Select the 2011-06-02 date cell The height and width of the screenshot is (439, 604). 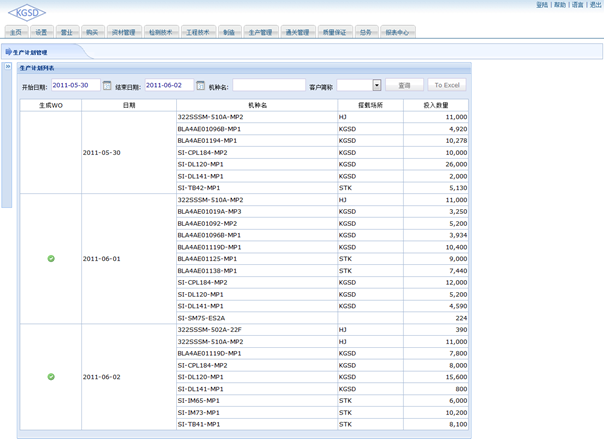[129, 377]
